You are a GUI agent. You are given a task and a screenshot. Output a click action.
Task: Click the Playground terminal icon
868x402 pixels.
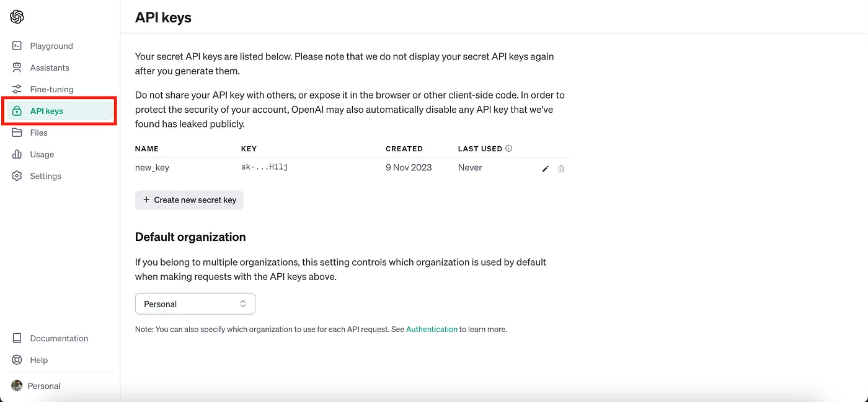tap(17, 46)
